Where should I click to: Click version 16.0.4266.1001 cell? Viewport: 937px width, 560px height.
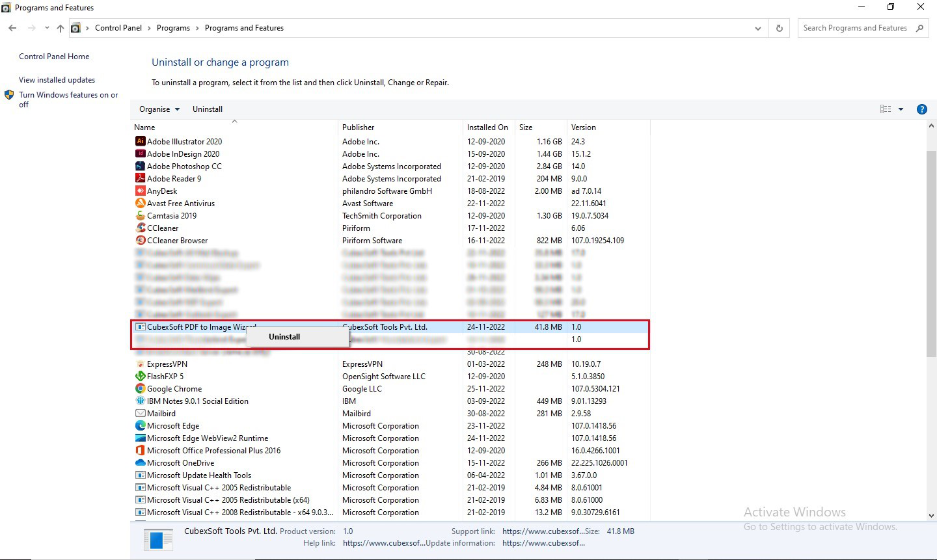[x=595, y=450]
